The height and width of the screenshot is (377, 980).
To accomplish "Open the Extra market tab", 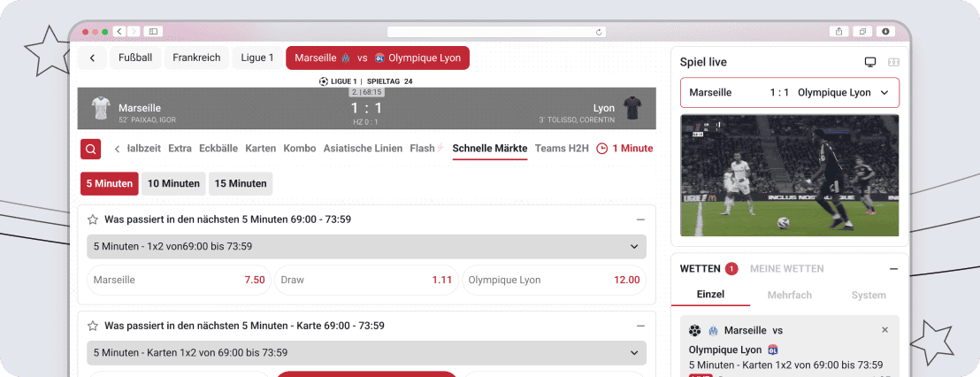I will pyautogui.click(x=180, y=149).
